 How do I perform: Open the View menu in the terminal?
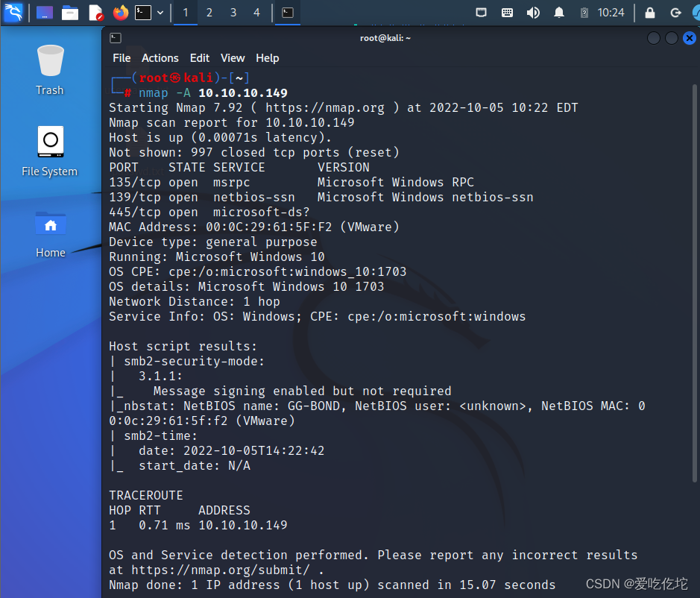coord(233,58)
